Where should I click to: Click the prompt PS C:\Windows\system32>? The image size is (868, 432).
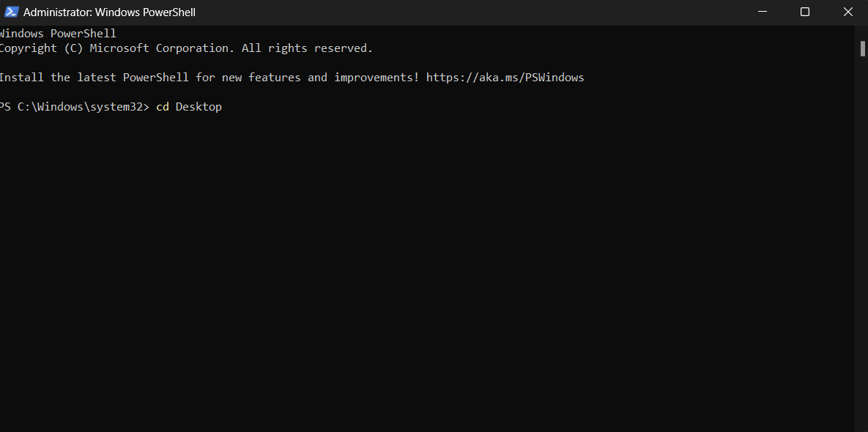point(73,106)
